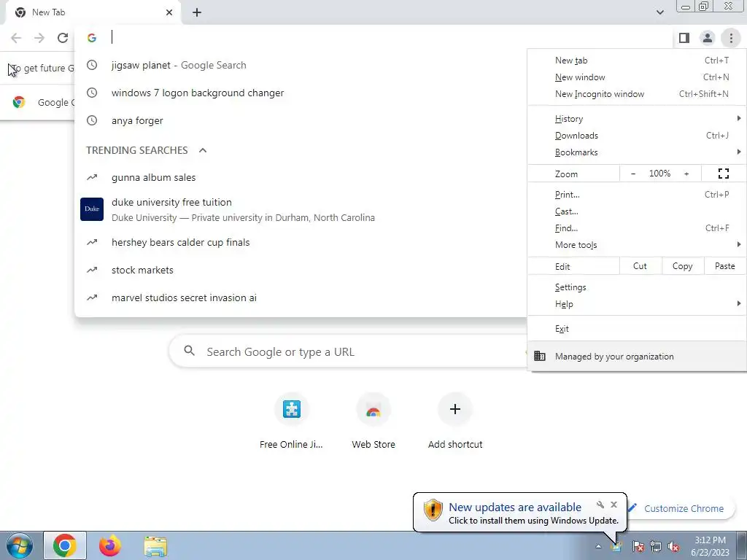Click the three-dot Chrome menu icon
This screenshot has width=747, height=560.
click(731, 38)
